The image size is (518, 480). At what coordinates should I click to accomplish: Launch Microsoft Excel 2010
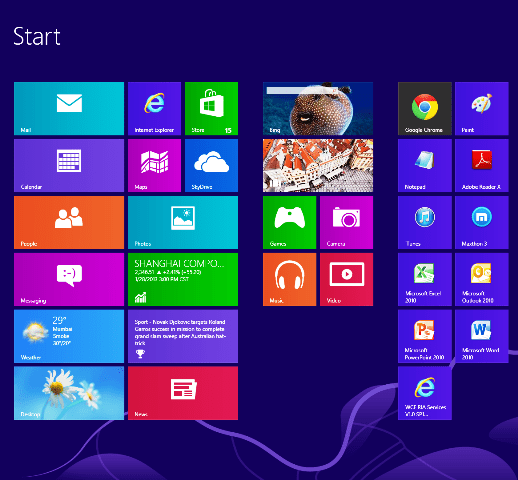(x=425, y=279)
